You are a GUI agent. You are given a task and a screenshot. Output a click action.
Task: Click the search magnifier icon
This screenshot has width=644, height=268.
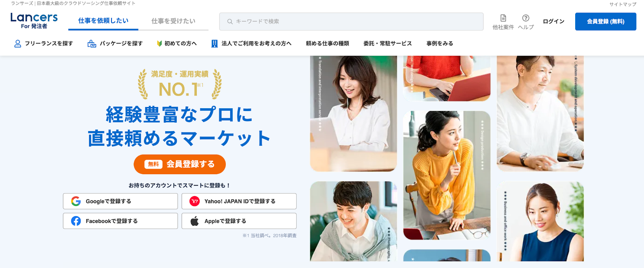click(x=230, y=22)
